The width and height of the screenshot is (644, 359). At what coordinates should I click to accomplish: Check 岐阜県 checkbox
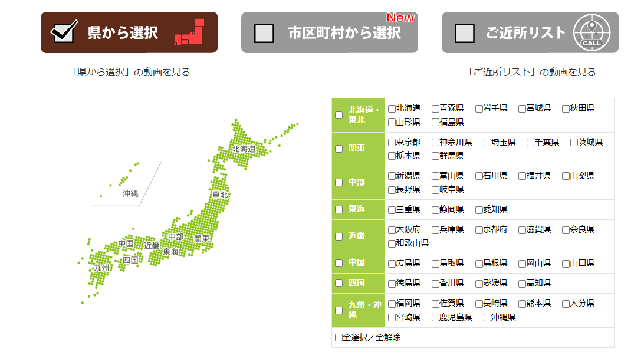click(x=435, y=190)
